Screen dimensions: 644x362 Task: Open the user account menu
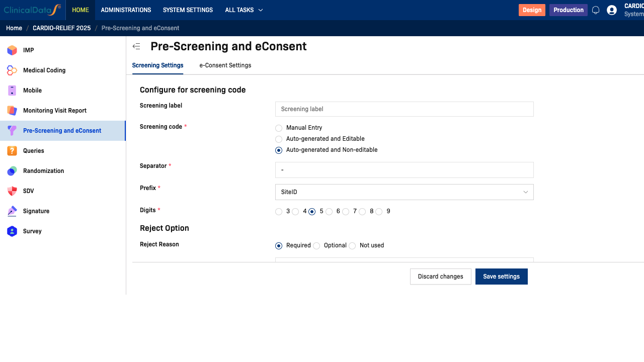611,10
